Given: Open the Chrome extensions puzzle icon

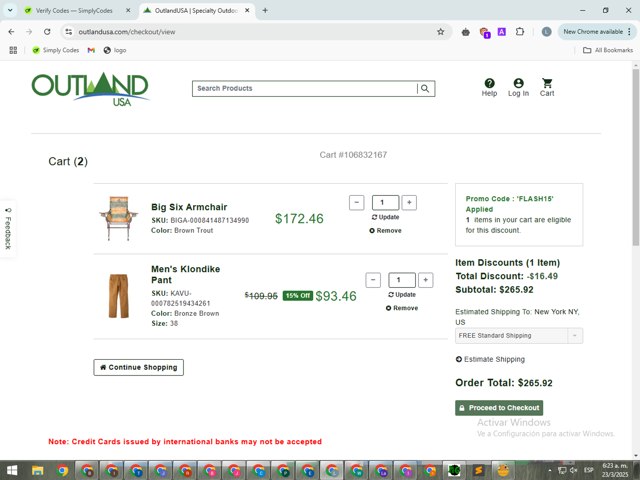Looking at the screenshot, I should [520, 31].
